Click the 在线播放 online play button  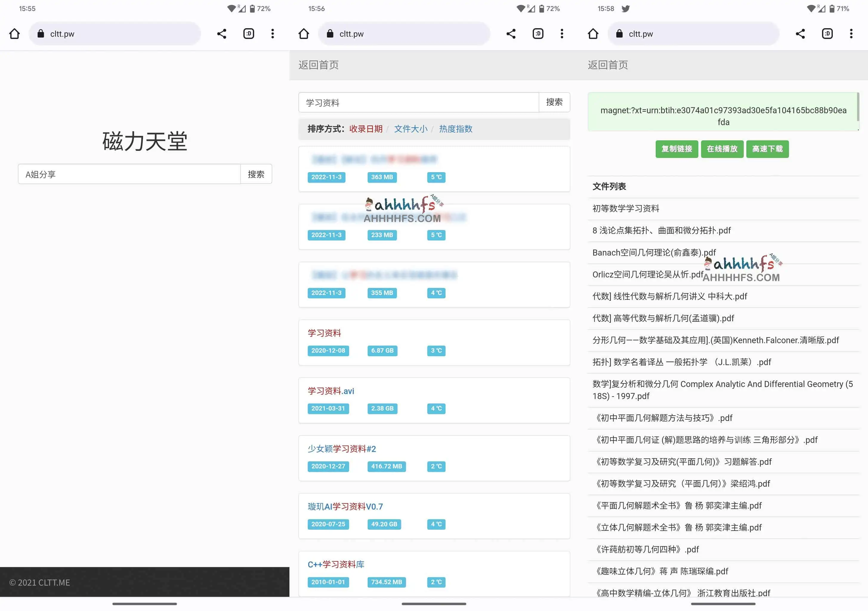point(722,149)
